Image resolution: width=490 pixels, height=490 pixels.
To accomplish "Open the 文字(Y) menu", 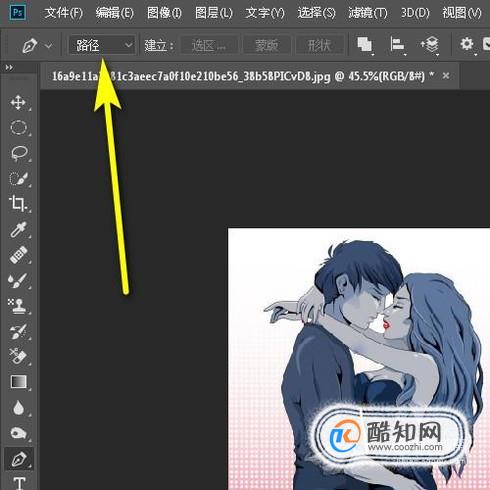I will click(265, 13).
